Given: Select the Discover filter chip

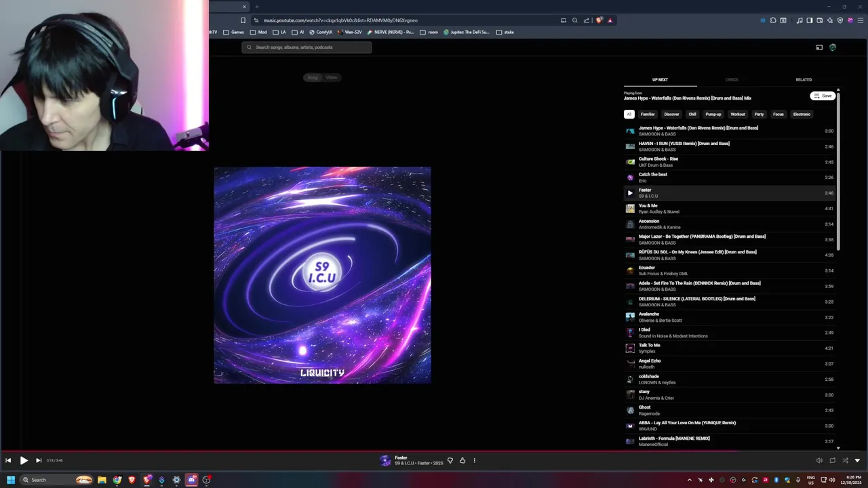Looking at the screenshot, I should pyautogui.click(x=671, y=114).
